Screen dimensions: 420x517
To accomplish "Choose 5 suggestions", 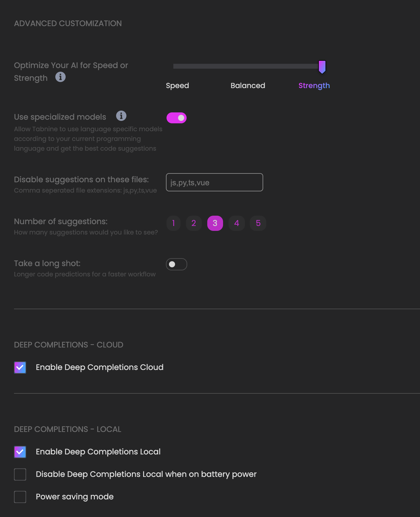I will 258,223.
